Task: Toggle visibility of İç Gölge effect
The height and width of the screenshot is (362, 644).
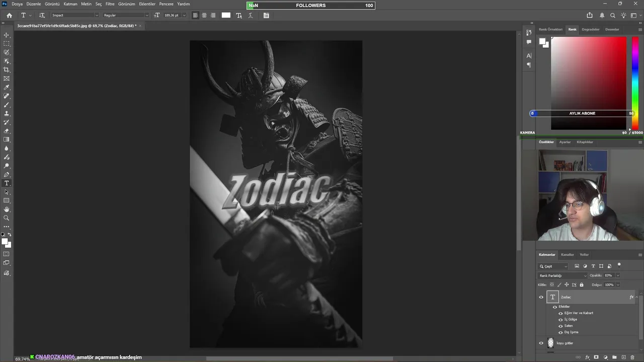Action: 560,319
